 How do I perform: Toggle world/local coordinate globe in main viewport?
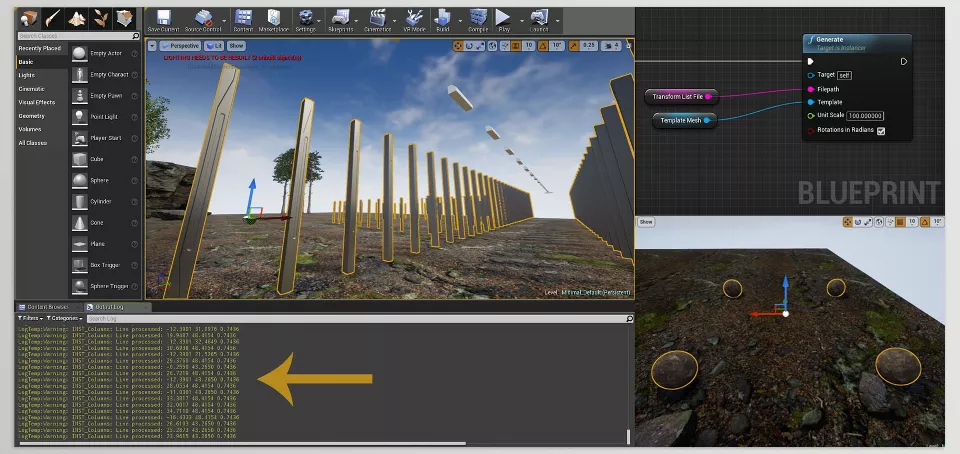[492, 46]
